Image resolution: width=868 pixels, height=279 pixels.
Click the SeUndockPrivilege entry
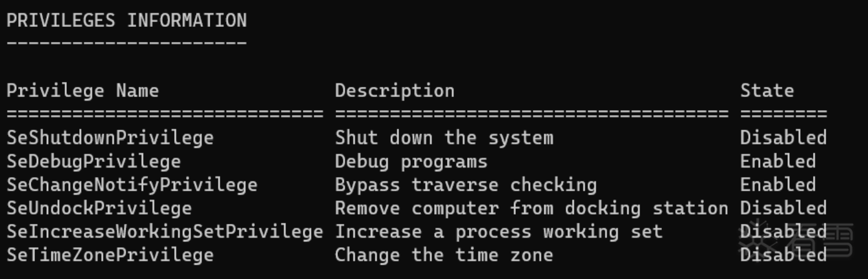(x=99, y=208)
